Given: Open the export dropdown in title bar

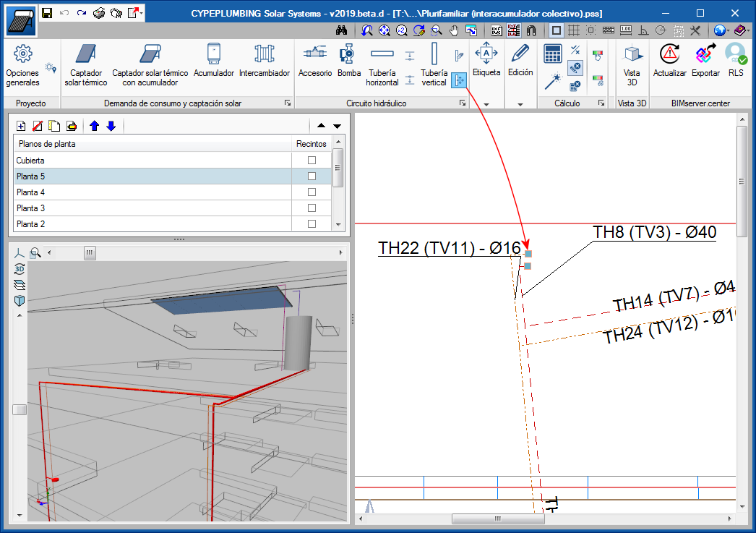Looking at the screenshot, I should [142, 13].
